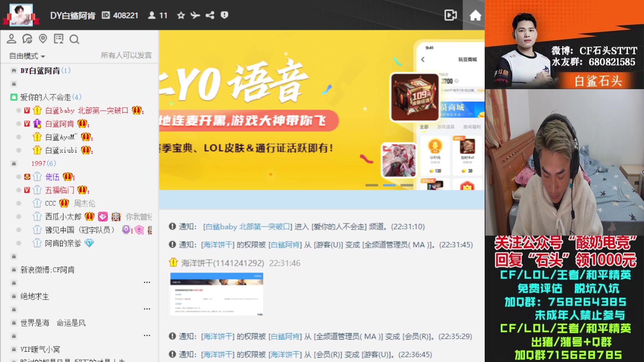644x362 pixels.
Task: Open the user profile icon in sidebar toolbar
Action: click(x=11, y=39)
